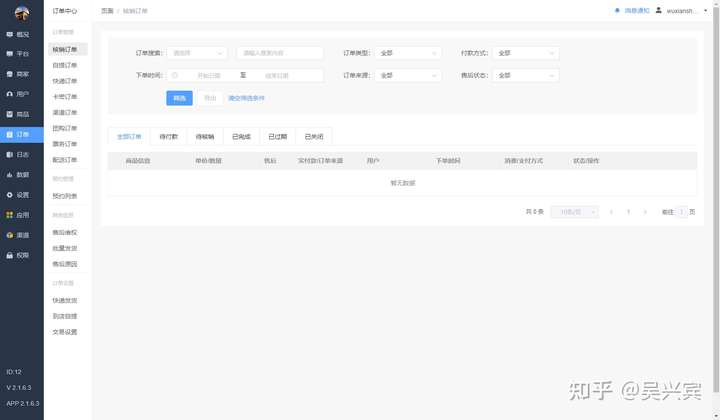Click the end date field

[x=277, y=75]
